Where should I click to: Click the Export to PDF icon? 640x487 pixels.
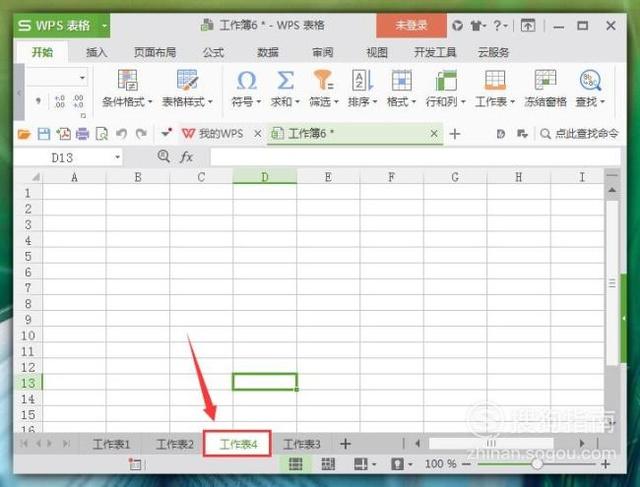63,134
